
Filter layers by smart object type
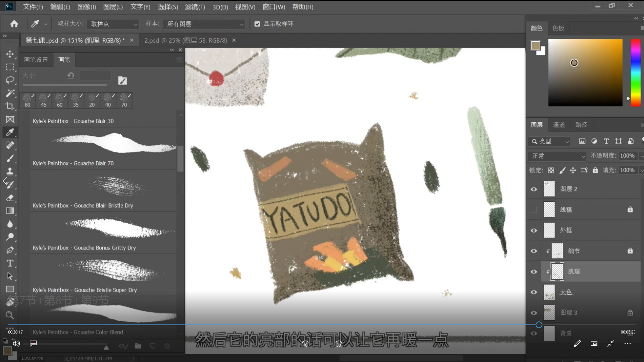pyautogui.click(x=631, y=141)
